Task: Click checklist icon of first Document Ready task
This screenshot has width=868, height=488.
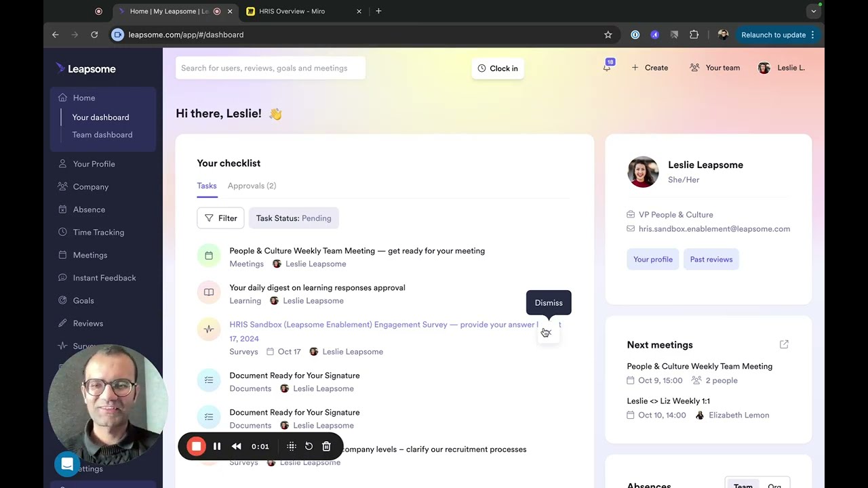Action: pyautogui.click(x=209, y=380)
